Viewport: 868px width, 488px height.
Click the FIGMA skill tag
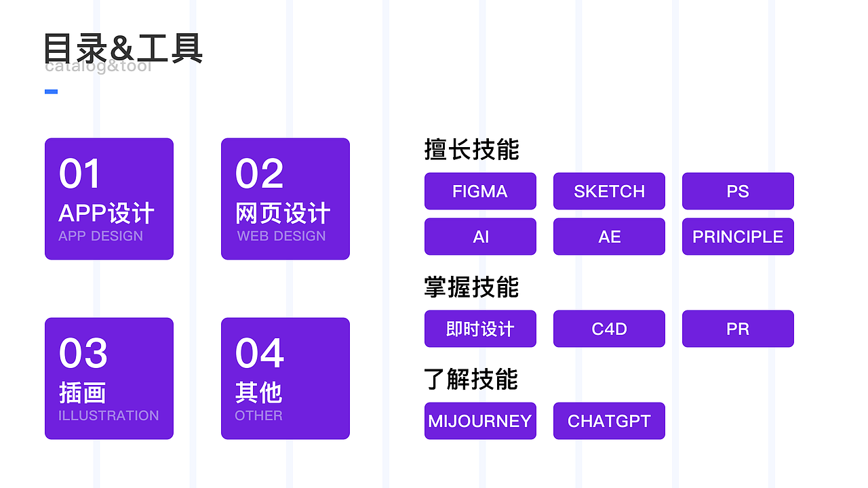coord(480,191)
